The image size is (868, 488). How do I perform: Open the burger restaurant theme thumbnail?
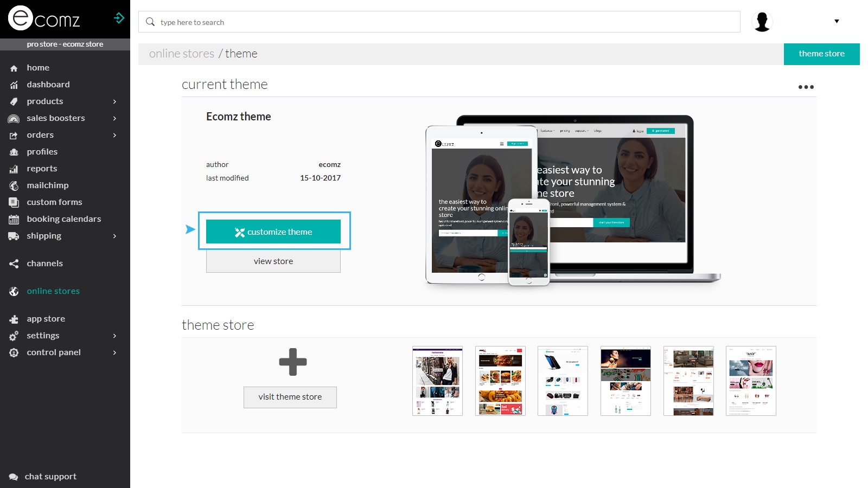click(500, 381)
